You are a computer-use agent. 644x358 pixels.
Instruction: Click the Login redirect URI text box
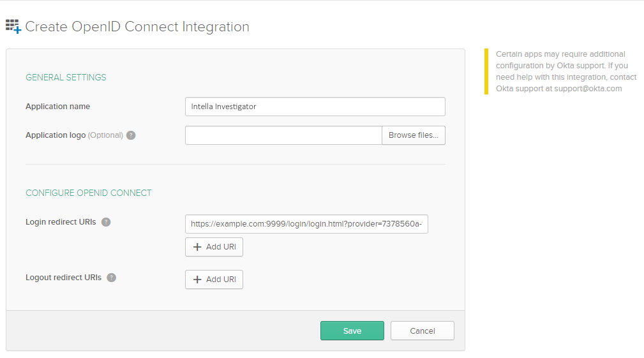[x=306, y=224]
